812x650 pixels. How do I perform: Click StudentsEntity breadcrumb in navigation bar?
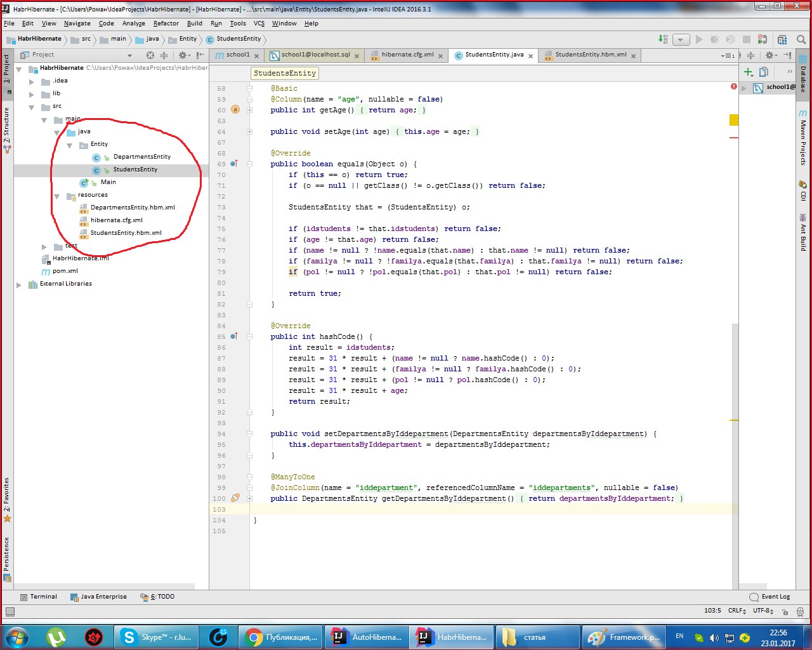click(x=233, y=39)
